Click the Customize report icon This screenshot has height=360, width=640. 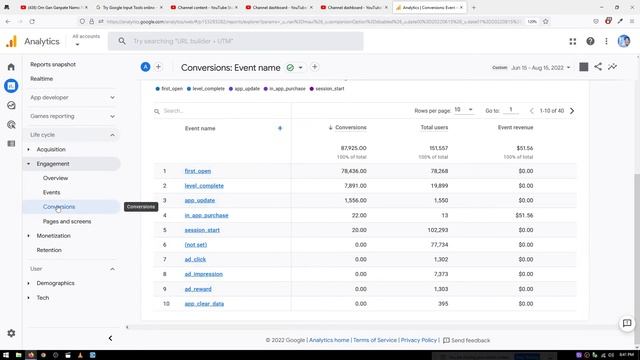pos(584,67)
